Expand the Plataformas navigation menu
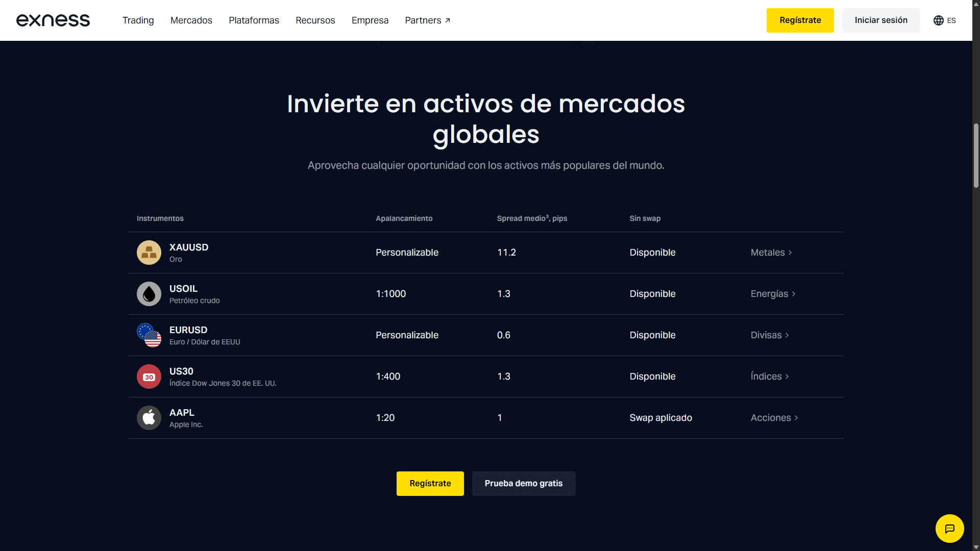The width and height of the screenshot is (980, 551). [254, 20]
